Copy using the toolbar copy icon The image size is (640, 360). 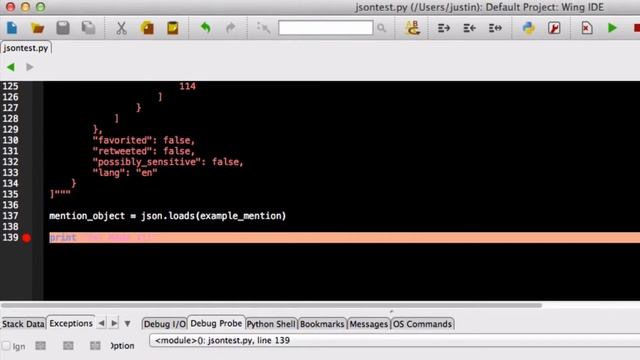(x=147, y=28)
